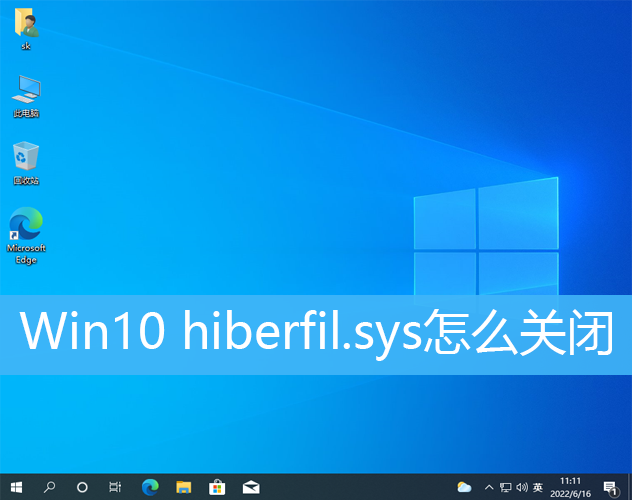Open File Explorer from the taskbar
Viewport: 632px width, 500px height.
point(183,487)
